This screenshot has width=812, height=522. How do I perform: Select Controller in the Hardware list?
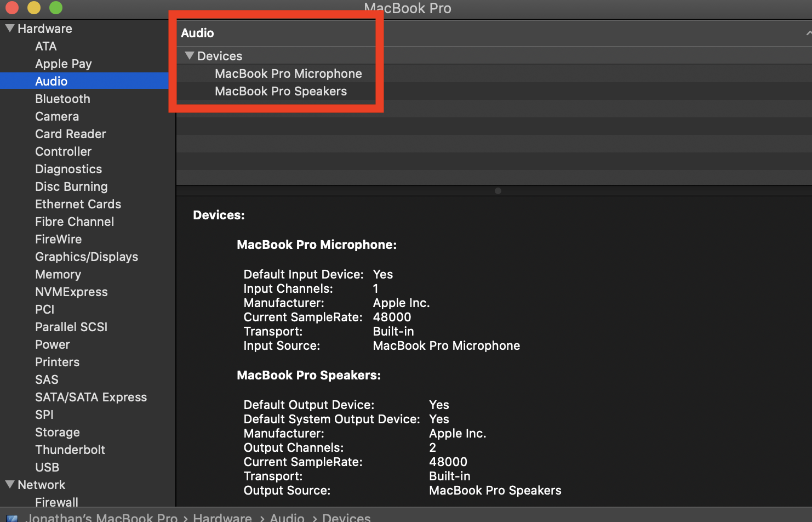click(x=64, y=151)
